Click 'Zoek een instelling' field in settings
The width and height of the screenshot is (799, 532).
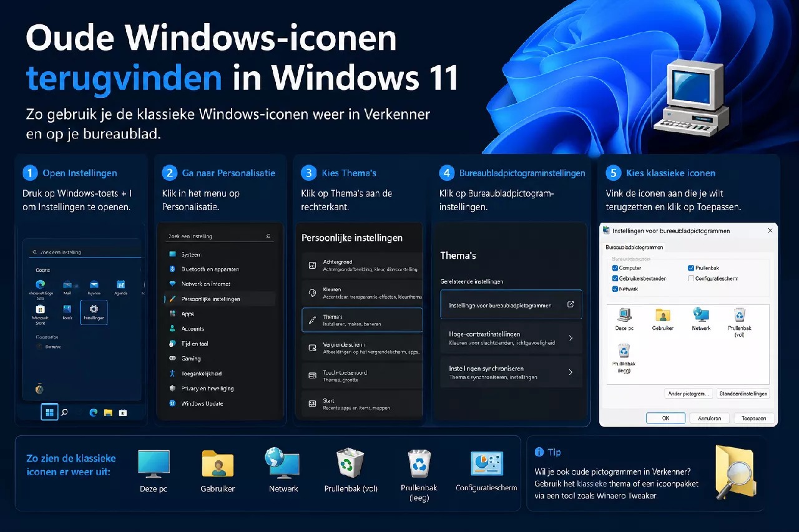(220, 236)
